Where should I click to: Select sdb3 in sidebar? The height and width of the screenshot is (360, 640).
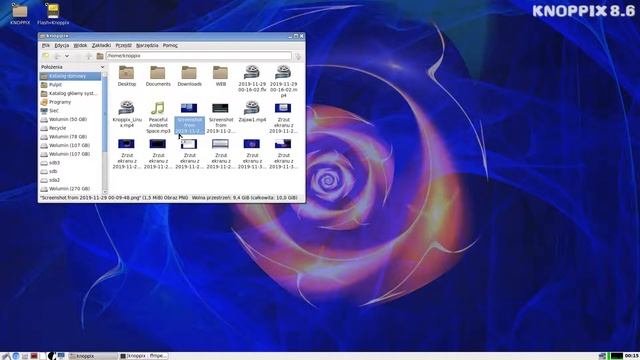coord(70,163)
